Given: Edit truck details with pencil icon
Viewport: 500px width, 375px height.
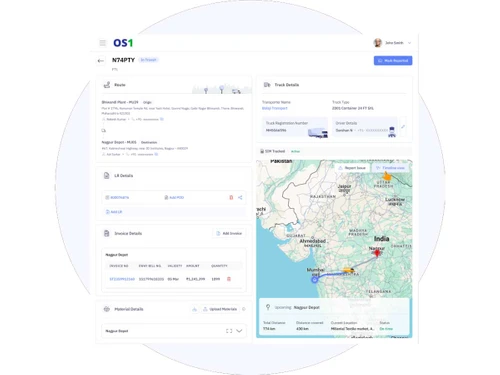Looking at the screenshot, I should (x=403, y=127).
